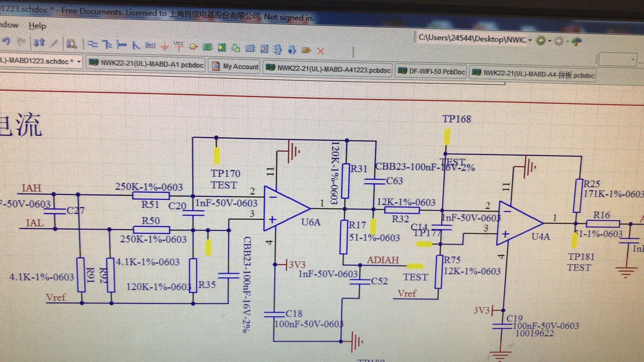Select the R32 designator text

click(x=400, y=219)
